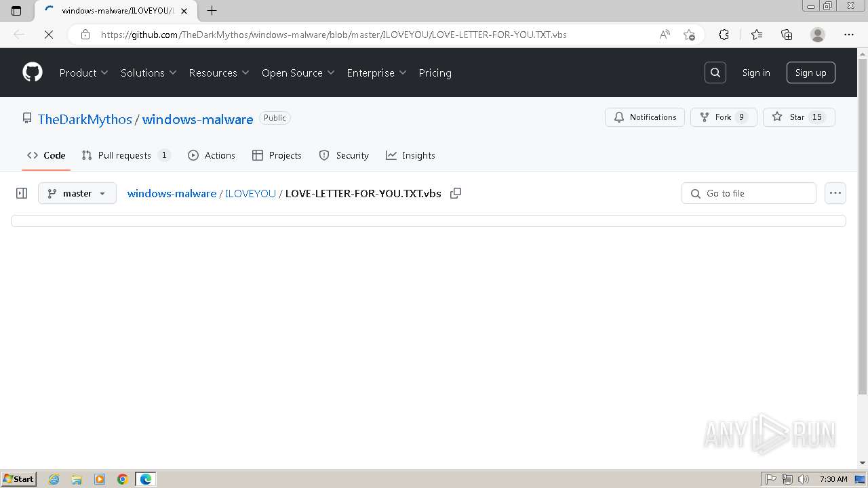Open the Security tab
Viewport: 868px width, 488px height.
[x=344, y=155]
